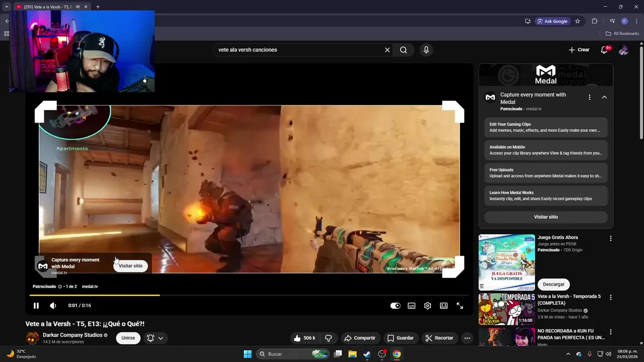Image resolution: width=644 pixels, height=362 pixels.
Task: Open options for Temporada 5 video
Action: tap(611, 297)
